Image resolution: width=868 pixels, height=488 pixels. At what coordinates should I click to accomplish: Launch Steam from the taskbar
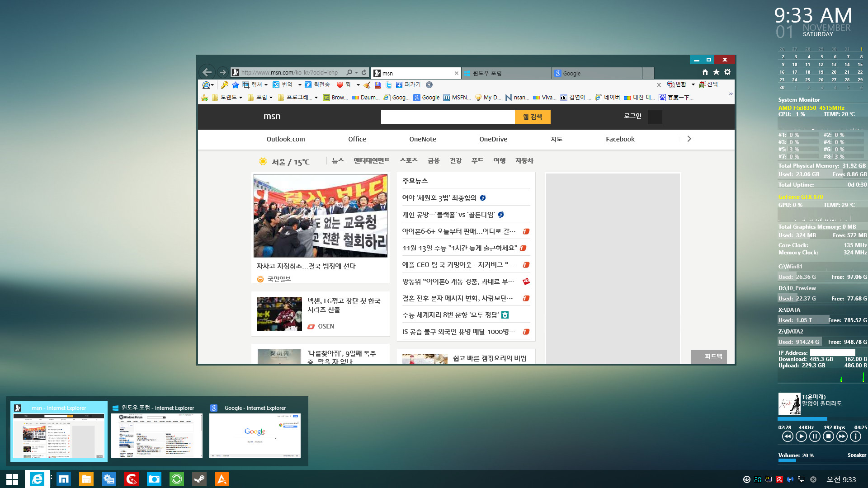[x=199, y=479]
